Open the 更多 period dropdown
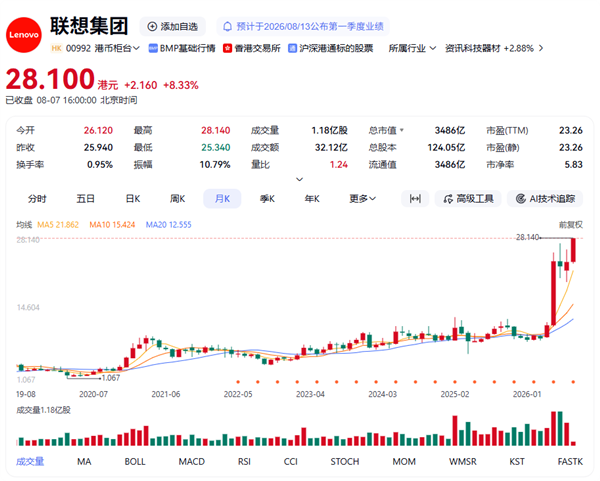Viewport: 600px width, 481px height. pos(362,199)
